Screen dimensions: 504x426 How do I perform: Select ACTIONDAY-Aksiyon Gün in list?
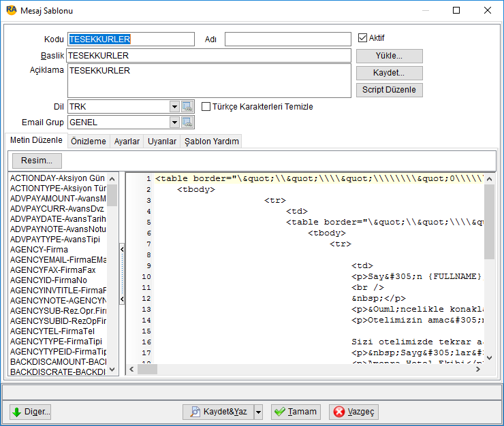click(x=58, y=178)
